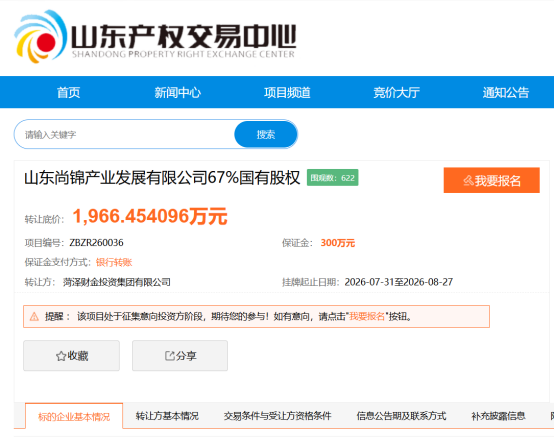Switch to the 转让方基本情况 tab
554x438 pixels.
167,416
